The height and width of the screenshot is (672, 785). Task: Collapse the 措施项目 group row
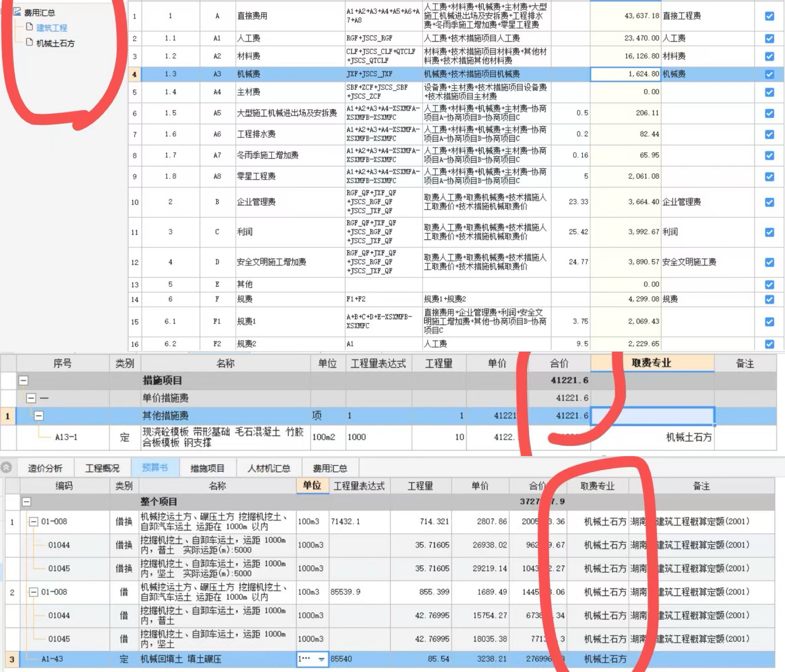coord(24,380)
